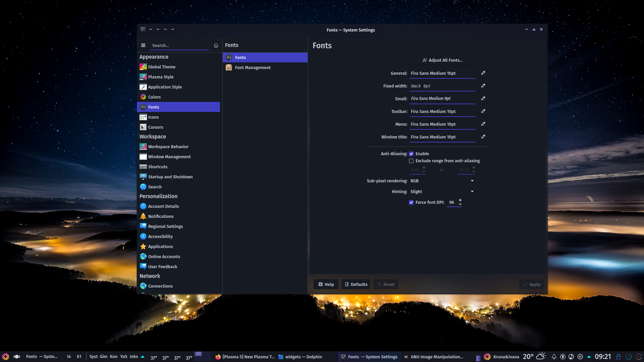
Task: Open the Icons settings category
Action: [x=178, y=117]
